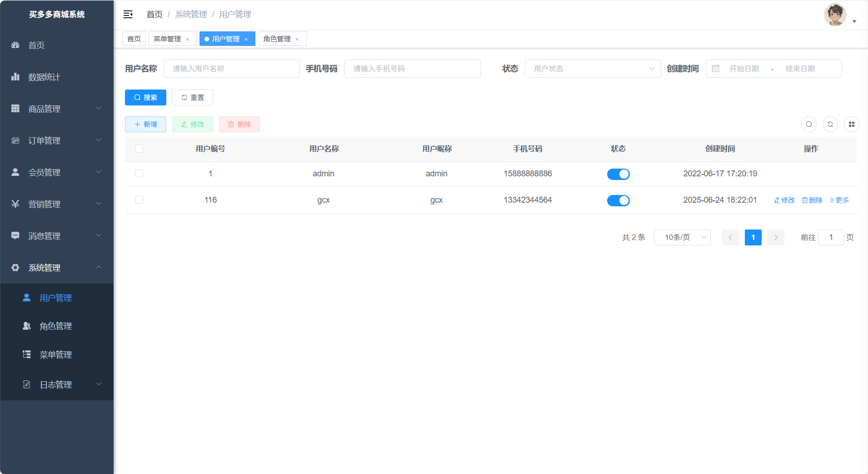Click the 新增 button
This screenshot has height=474, width=868.
tap(145, 125)
